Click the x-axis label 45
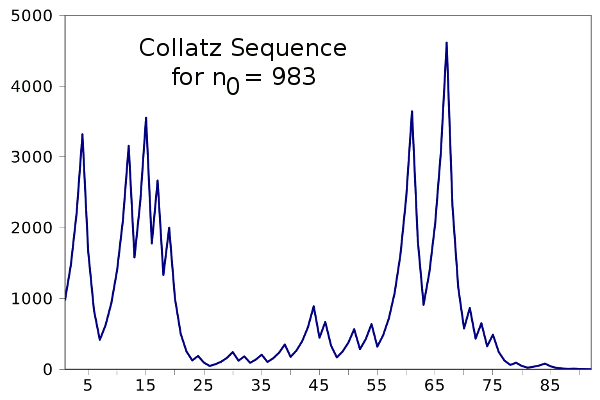 pos(319,385)
